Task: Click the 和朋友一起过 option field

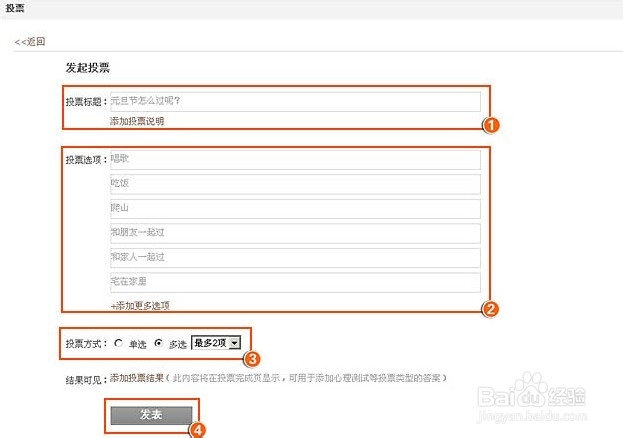Action: (x=295, y=233)
